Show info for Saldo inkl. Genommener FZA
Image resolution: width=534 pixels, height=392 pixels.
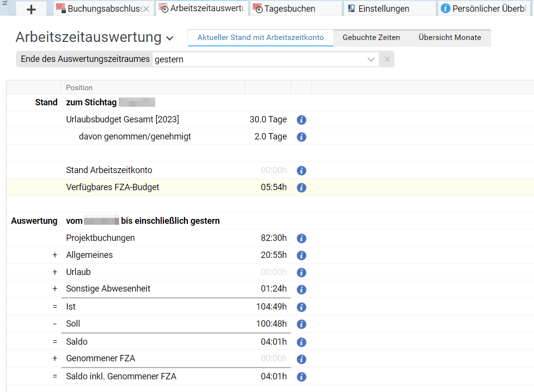click(301, 377)
